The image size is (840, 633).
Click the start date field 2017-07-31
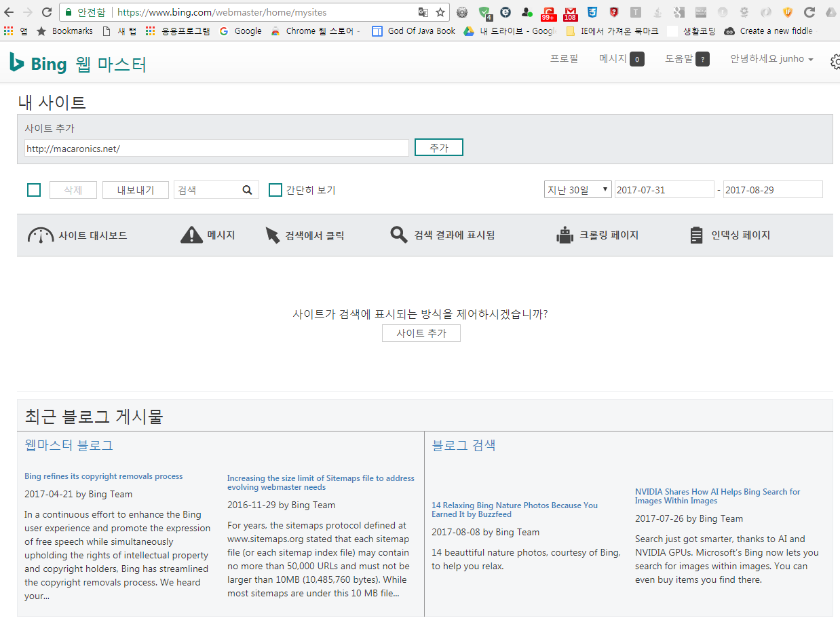[x=664, y=190]
